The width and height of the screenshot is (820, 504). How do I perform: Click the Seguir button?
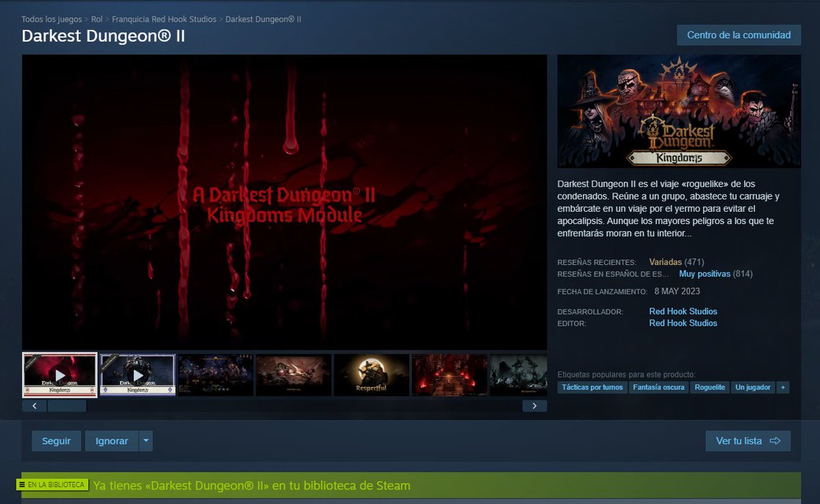56,441
